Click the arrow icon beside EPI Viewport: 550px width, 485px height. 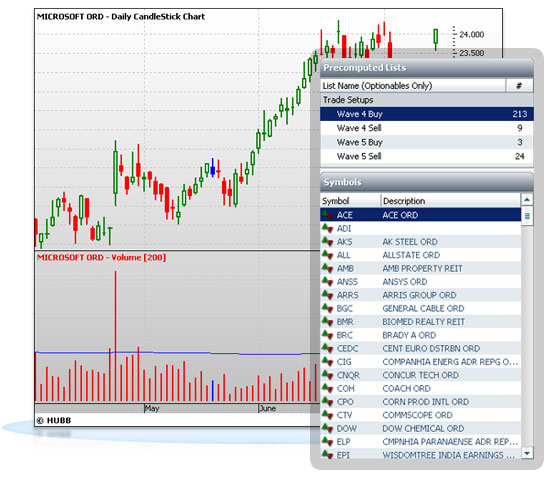(x=327, y=454)
